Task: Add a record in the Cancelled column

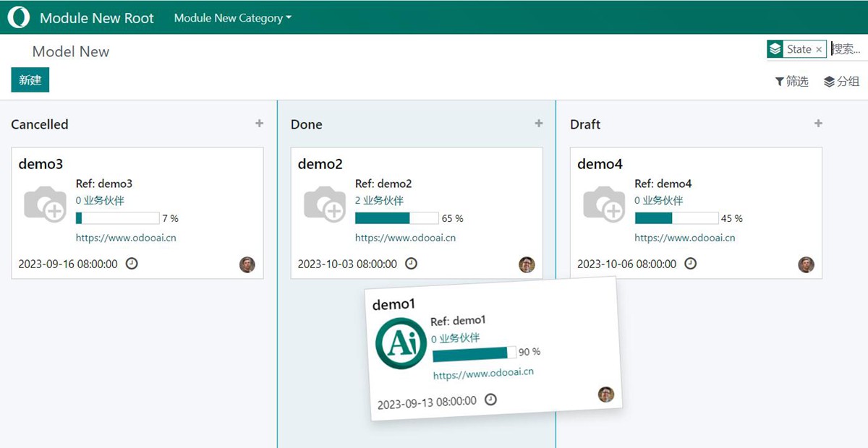Action: click(259, 124)
